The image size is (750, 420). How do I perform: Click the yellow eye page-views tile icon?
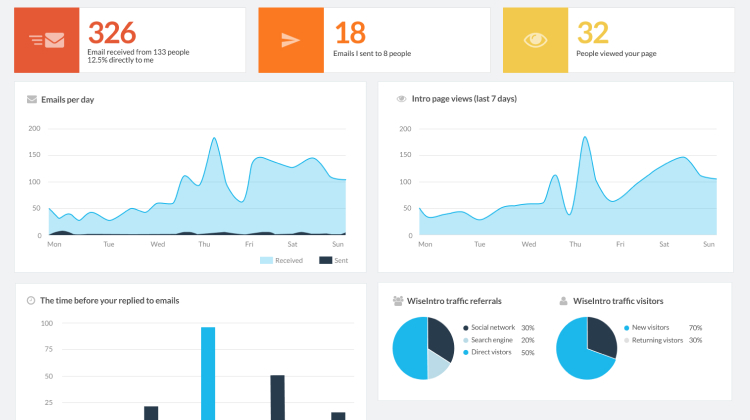point(535,40)
